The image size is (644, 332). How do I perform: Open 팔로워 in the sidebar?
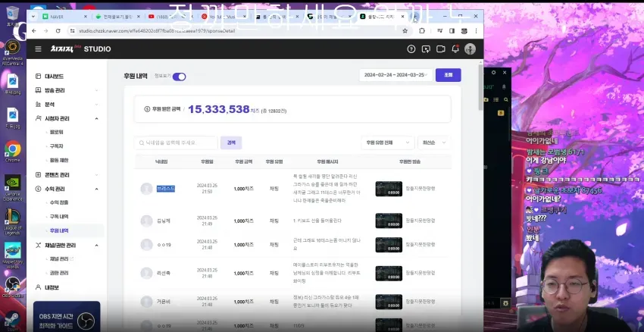pos(57,133)
